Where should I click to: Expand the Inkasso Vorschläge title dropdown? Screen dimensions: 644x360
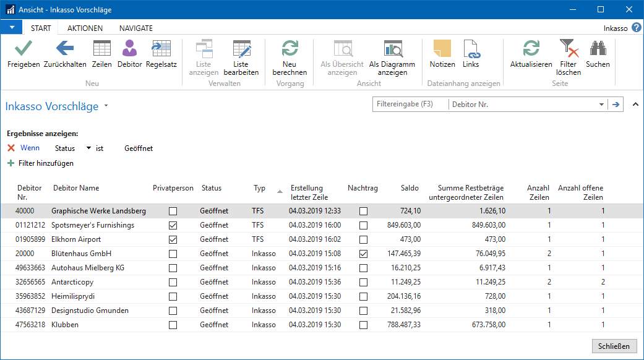[x=106, y=106]
